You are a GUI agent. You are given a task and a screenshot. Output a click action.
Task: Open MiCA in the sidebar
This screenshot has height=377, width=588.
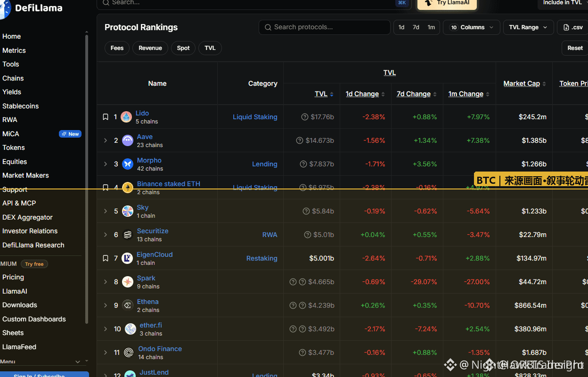pos(11,134)
